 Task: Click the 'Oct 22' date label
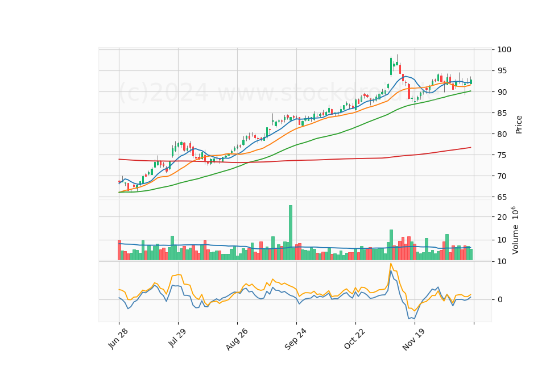pyautogui.click(x=354, y=339)
